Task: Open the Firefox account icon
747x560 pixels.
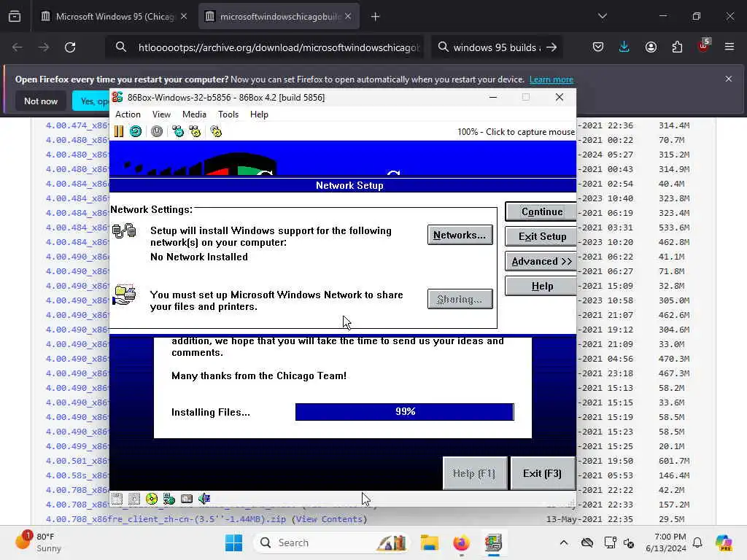Action: pyautogui.click(x=651, y=47)
